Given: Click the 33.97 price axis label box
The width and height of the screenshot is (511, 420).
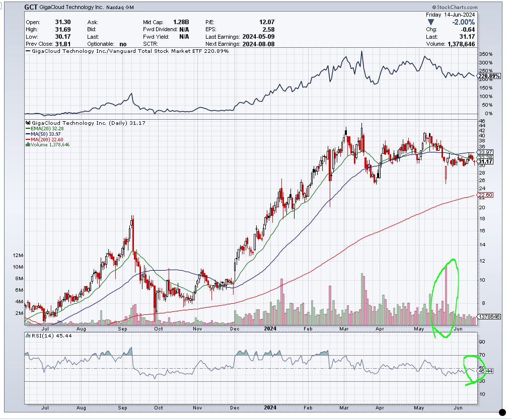Looking at the screenshot, I should pos(485,152).
